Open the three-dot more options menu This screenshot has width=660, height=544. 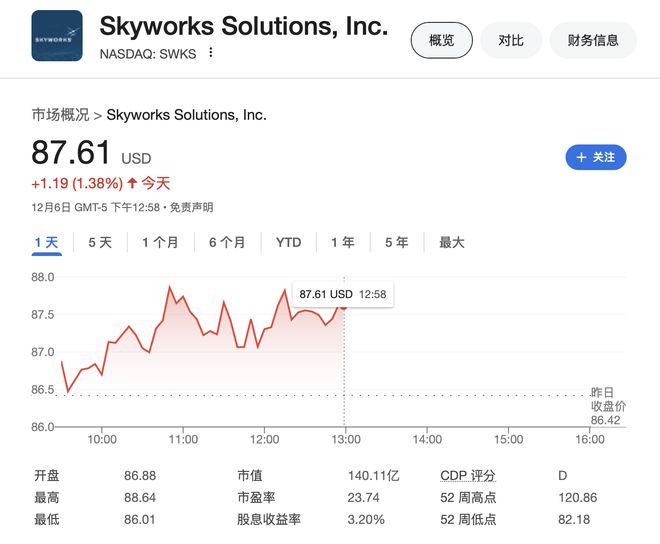(x=211, y=53)
